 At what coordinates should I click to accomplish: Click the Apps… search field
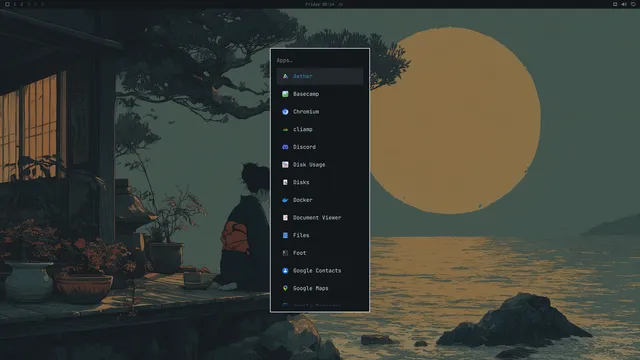(x=320, y=60)
